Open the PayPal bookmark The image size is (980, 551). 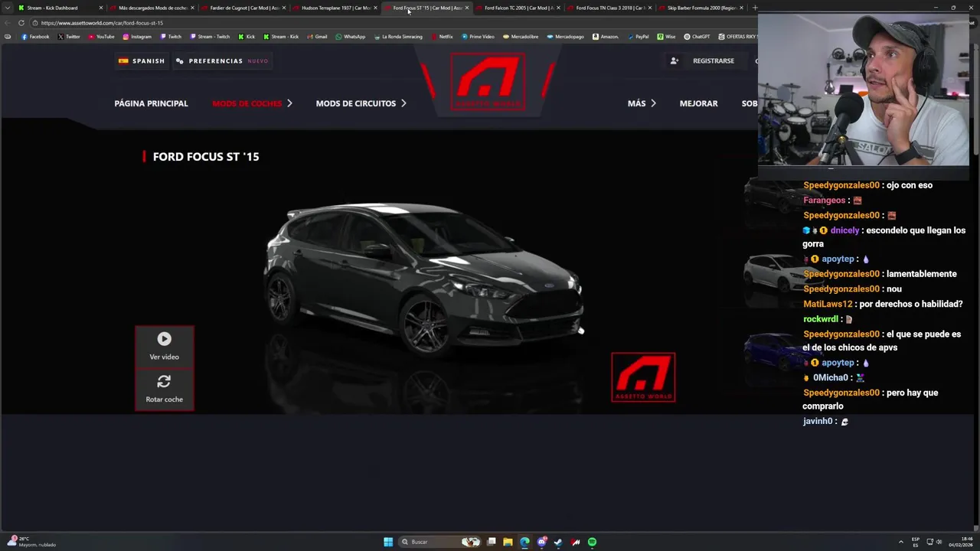[x=638, y=37]
